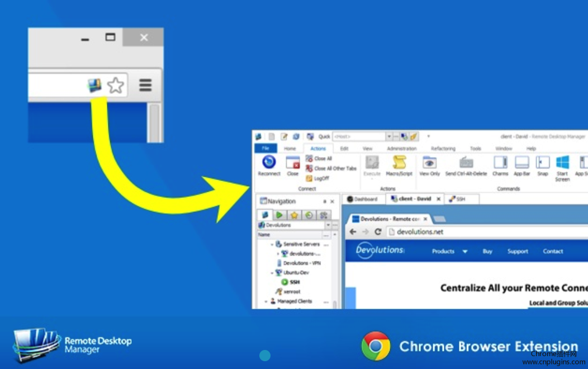
Task: Click the refresh icon in quick access toolbar
Action: (296, 136)
